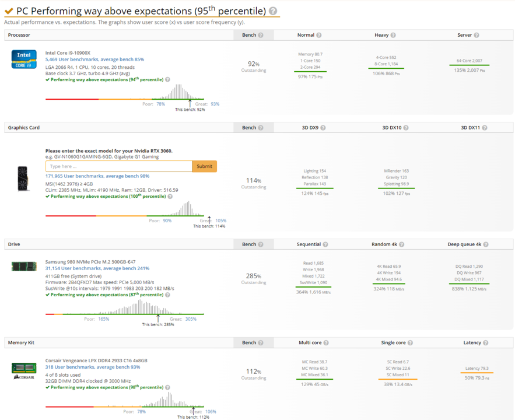Click help icon beside Sequential header
The height and width of the screenshot is (420, 515).
point(326,244)
